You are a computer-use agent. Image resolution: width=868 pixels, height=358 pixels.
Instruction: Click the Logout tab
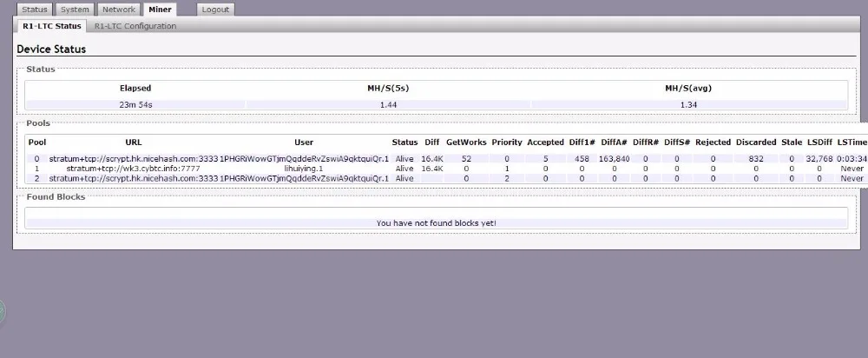216,10
